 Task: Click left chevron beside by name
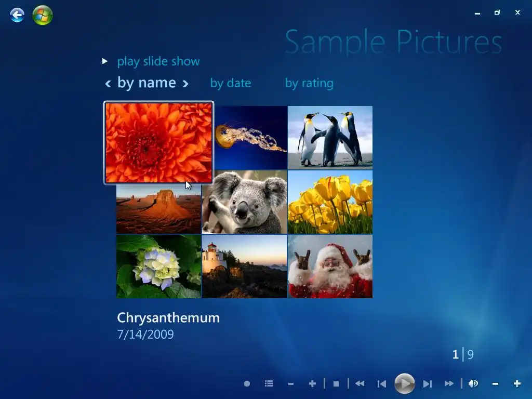point(108,84)
